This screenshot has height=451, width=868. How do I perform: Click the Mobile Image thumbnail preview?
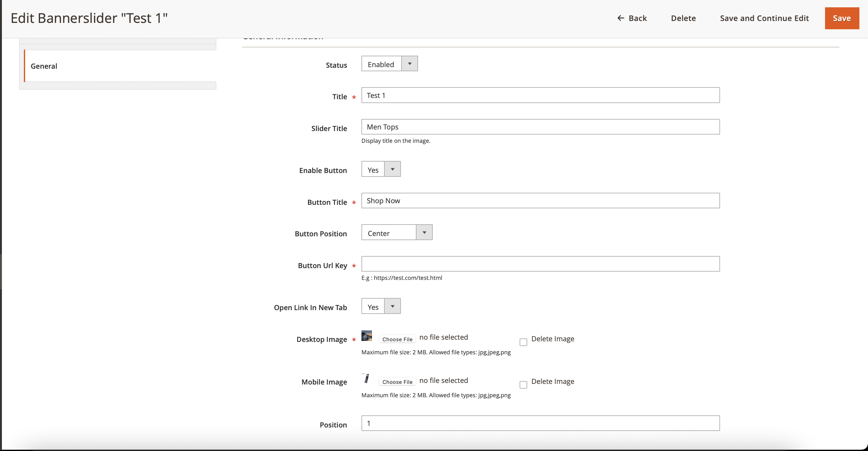click(366, 379)
